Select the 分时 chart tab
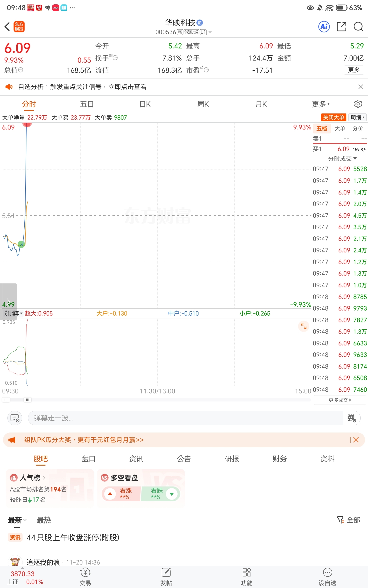Image resolution: width=368 pixels, height=588 pixels. point(29,104)
